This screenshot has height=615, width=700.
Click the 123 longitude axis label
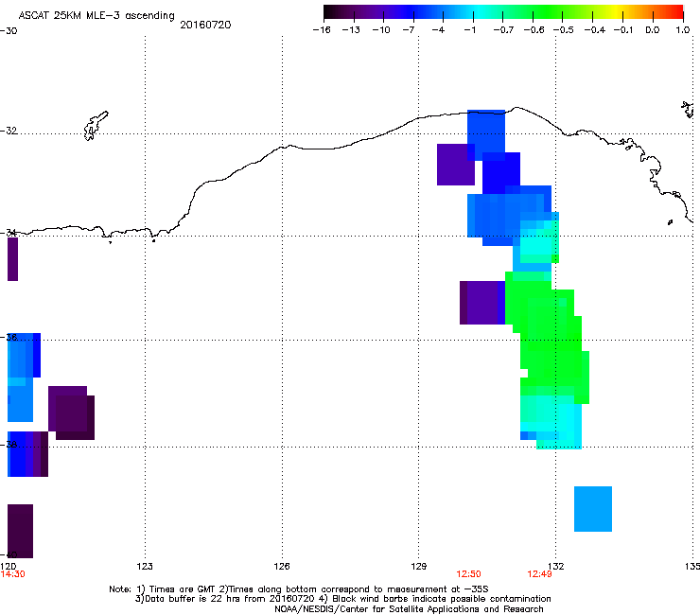(x=145, y=567)
